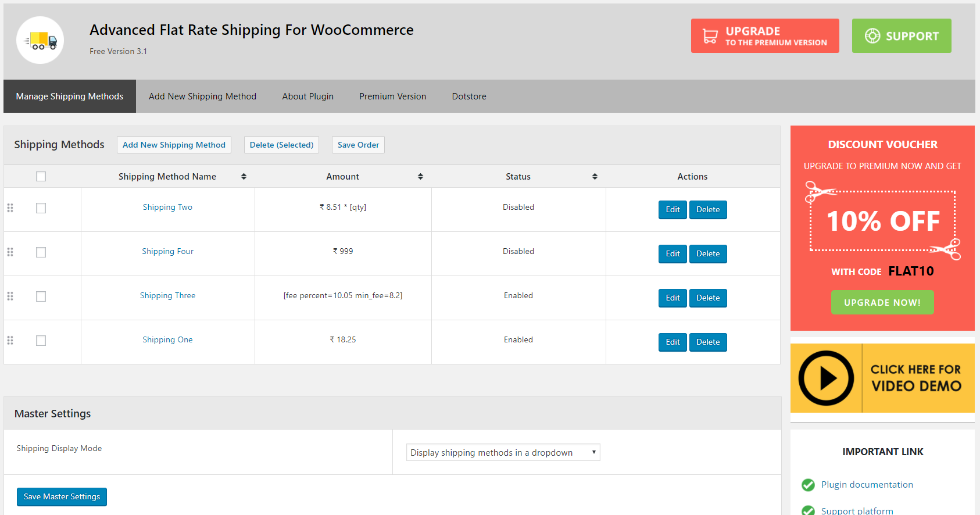Viewport: 980px width, 515px height.
Task: Click the shopping cart icon on Upgrade button
Action: coord(710,36)
